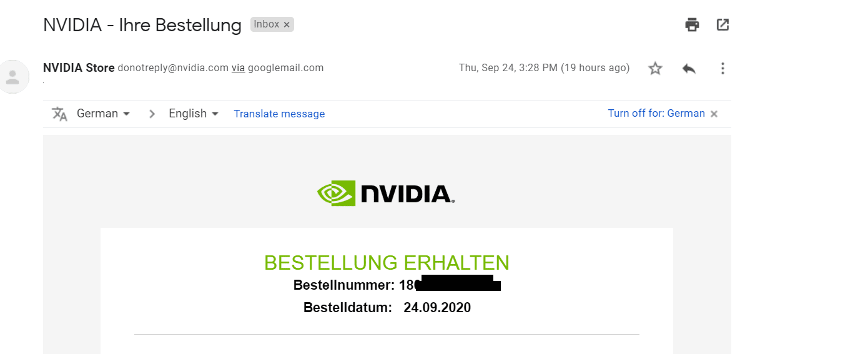Viewport: 868px width, 354px height.
Task: Click the sender's profile avatar
Action: [12, 77]
